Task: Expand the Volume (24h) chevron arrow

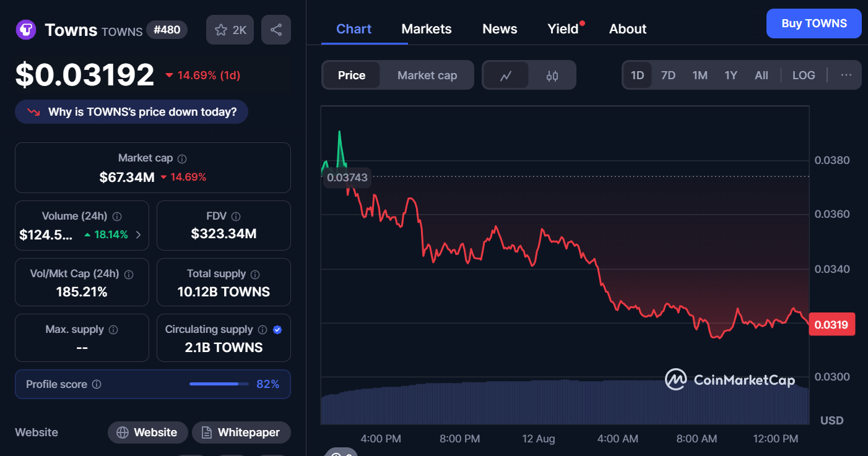Action: pyautogui.click(x=138, y=234)
